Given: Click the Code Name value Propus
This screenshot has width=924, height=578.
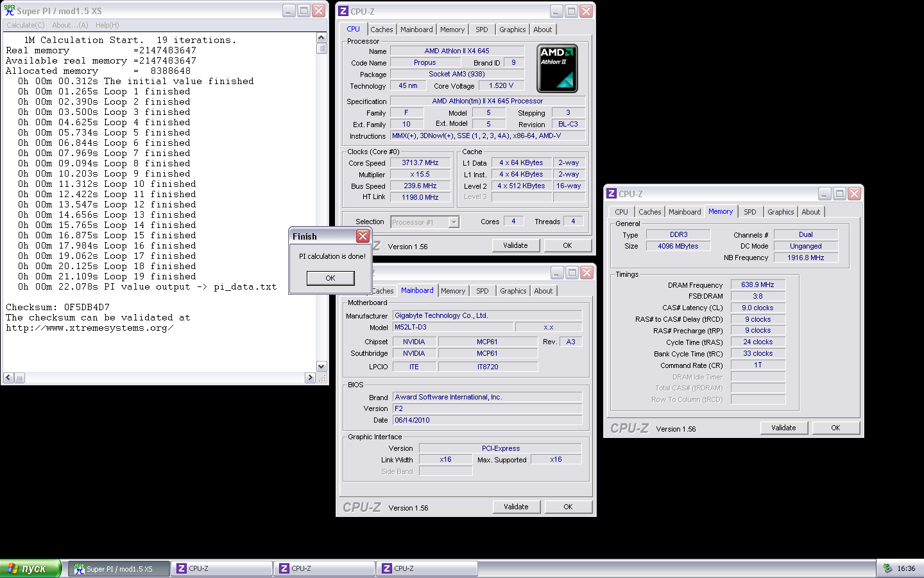Looking at the screenshot, I should pyautogui.click(x=425, y=63).
